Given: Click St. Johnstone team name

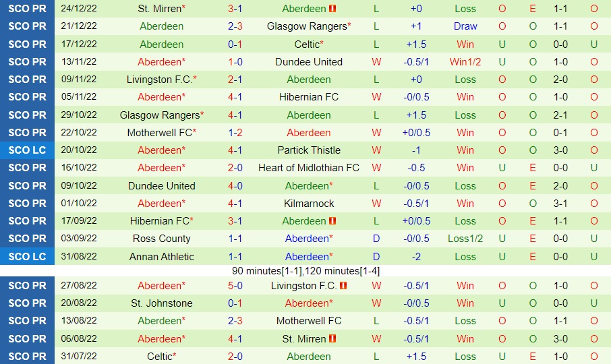Looking at the screenshot, I should coord(161,303).
